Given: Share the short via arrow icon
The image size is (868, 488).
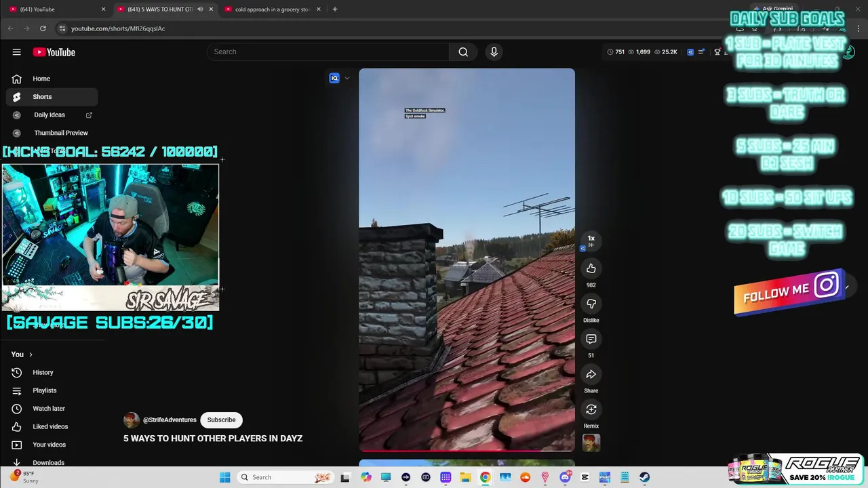Looking at the screenshot, I should click(x=591, y=374).
